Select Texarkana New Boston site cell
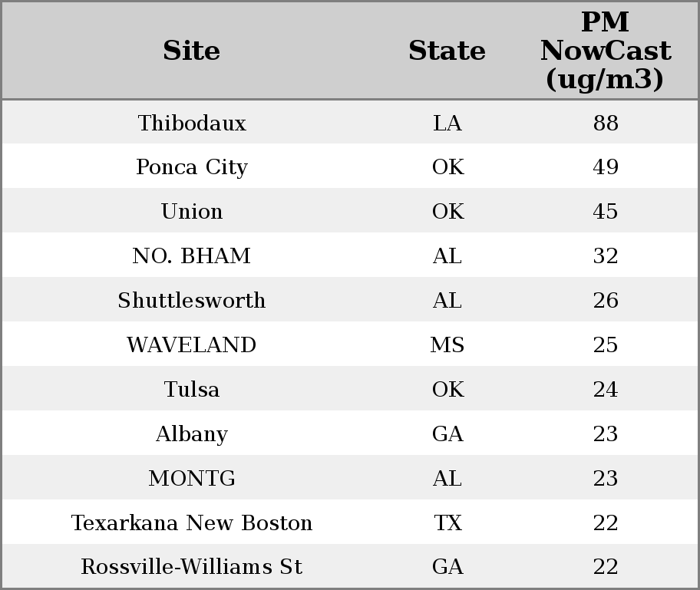 coord(192,523)
